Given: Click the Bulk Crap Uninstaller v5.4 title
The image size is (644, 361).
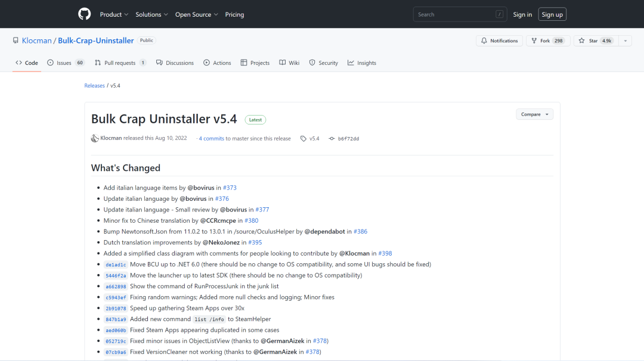Looking at the screenshot, I should (x=164, y=119).
